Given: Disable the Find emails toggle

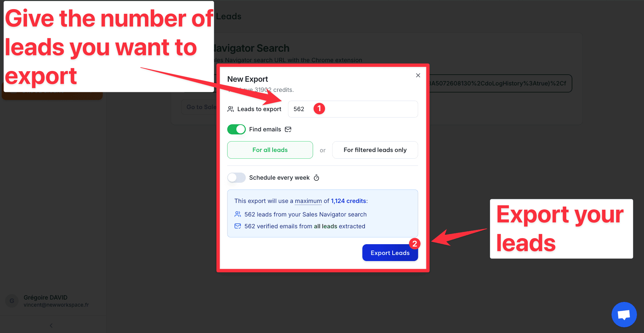Looking at the screenshot, I should [x=236, y=129].
